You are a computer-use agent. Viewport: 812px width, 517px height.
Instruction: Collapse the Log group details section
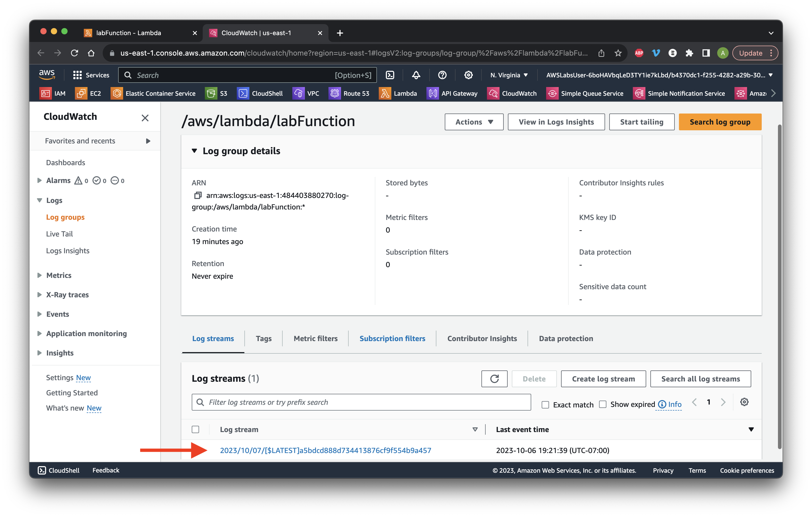coord(194,151)
